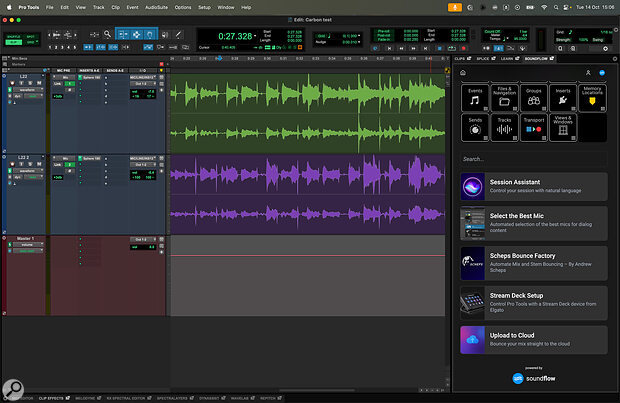Open the Spotlight search icon in menu bar
Image resolution: width=620 pixels, height=403 pixels.
tap(556, 8)
